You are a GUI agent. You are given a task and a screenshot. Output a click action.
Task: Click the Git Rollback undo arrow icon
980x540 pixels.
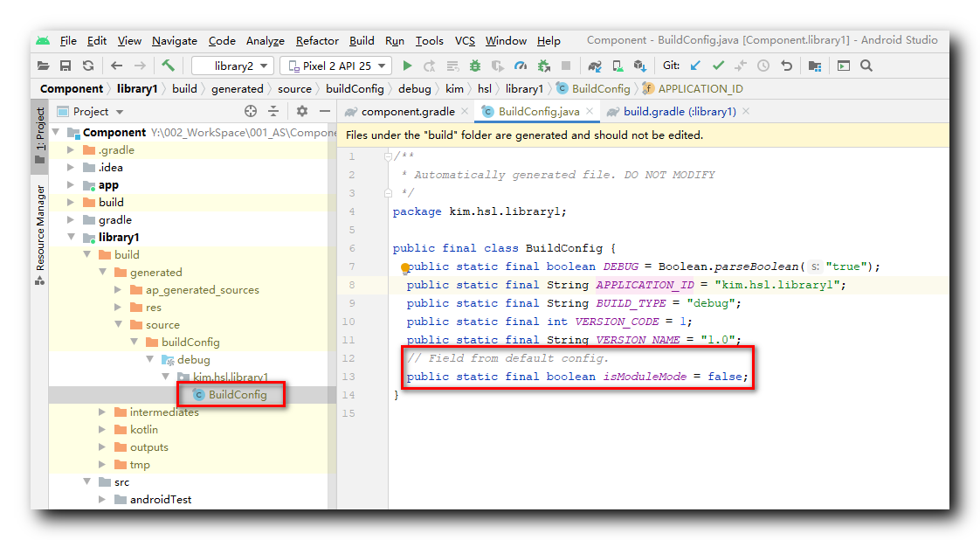[x=786, y=66]
